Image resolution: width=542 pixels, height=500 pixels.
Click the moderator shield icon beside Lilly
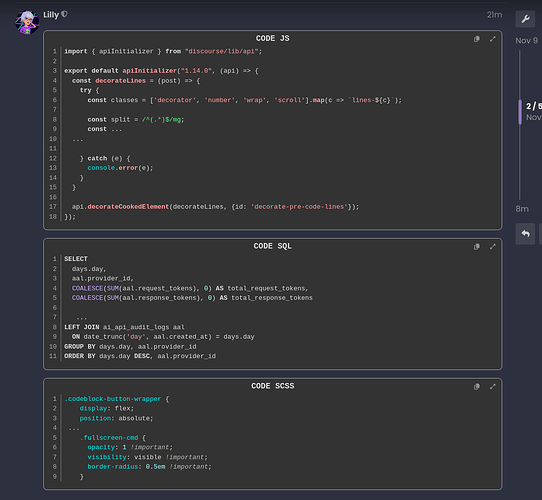64,14
